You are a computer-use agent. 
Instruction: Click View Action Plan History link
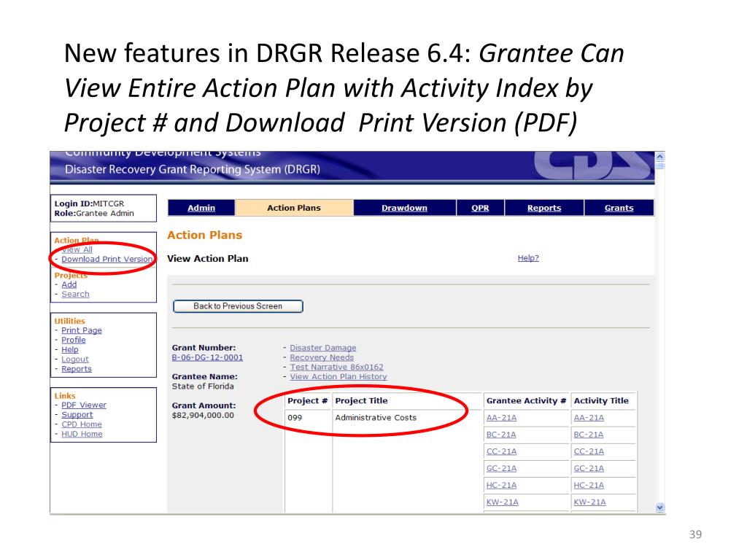coord(338,376)
